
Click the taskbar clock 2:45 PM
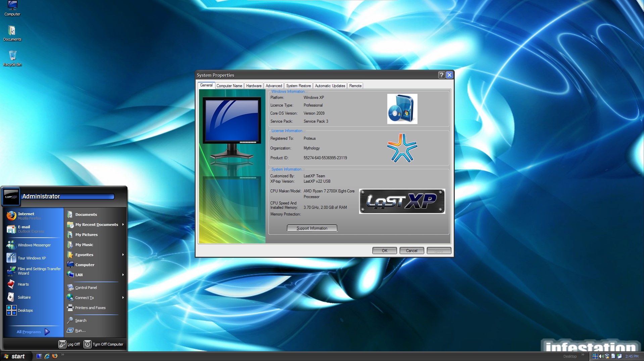[x=632, y=356]
